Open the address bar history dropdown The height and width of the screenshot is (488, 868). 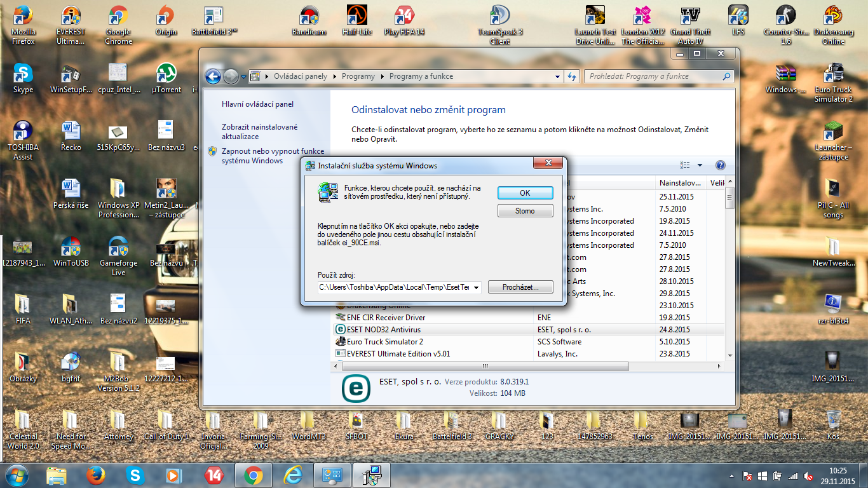[x=557, y=76]
